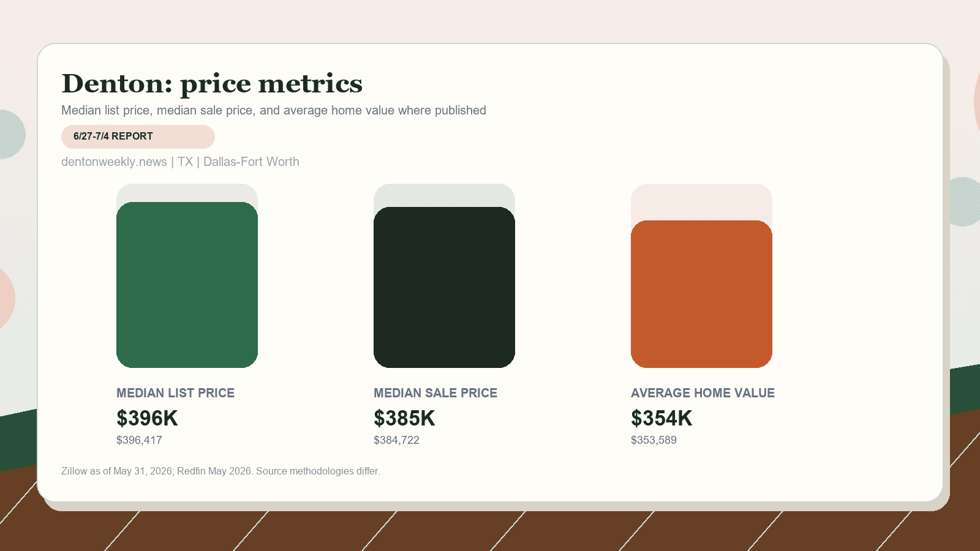Click the exact figure '$384,722'

[396, 440]
